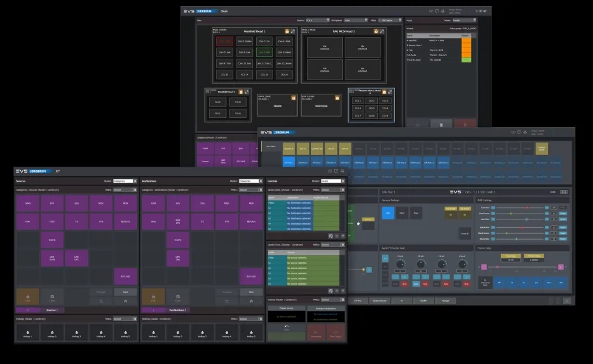This screenshot has height=364, width=593.
Task: Select the active blue mode button in General Settings
Action: tap(388, 213)
